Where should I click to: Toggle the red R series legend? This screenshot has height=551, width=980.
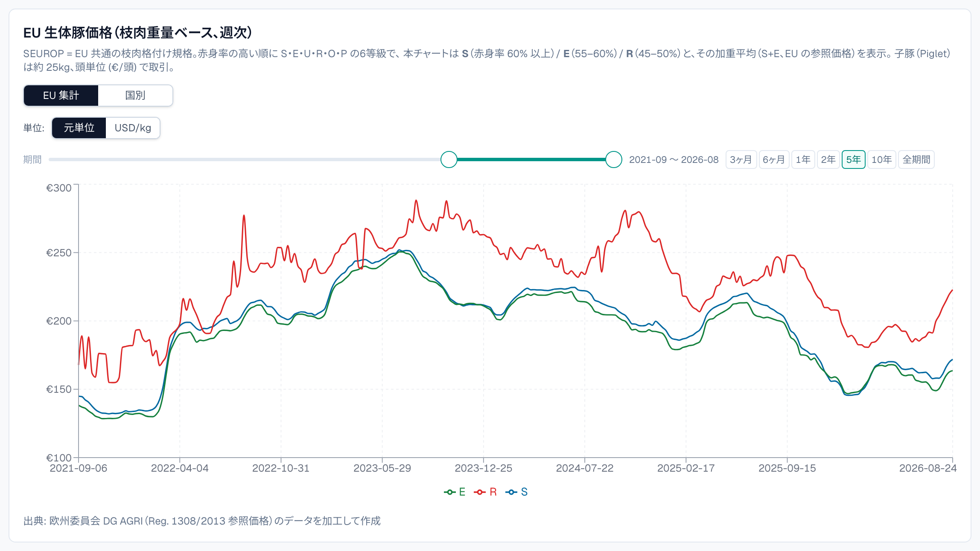tap(485, 492)
